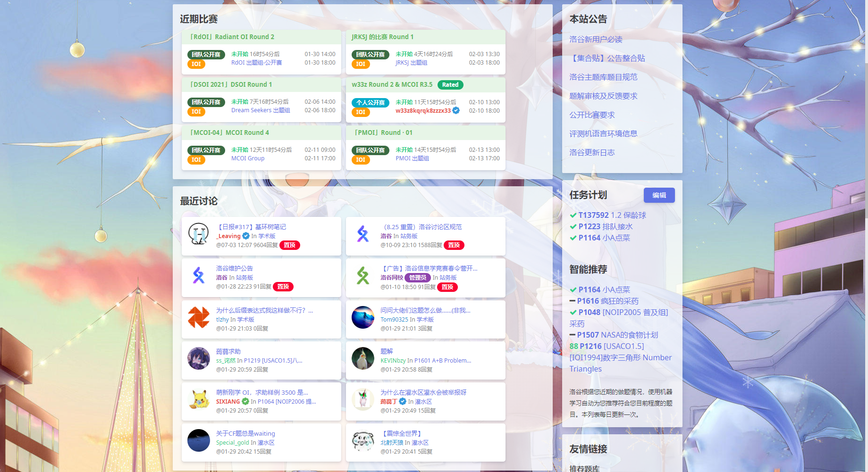The width and height of the screenshot is (868, 472).
Task: Click the 编辑 button in 任务计划
Action: click(x=659, y=195)
